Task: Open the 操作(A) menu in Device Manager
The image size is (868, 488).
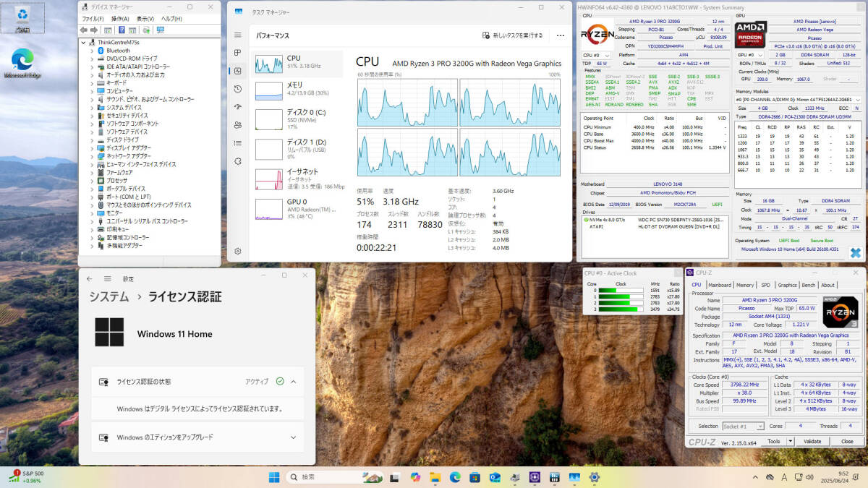Action: pos(119,19)
